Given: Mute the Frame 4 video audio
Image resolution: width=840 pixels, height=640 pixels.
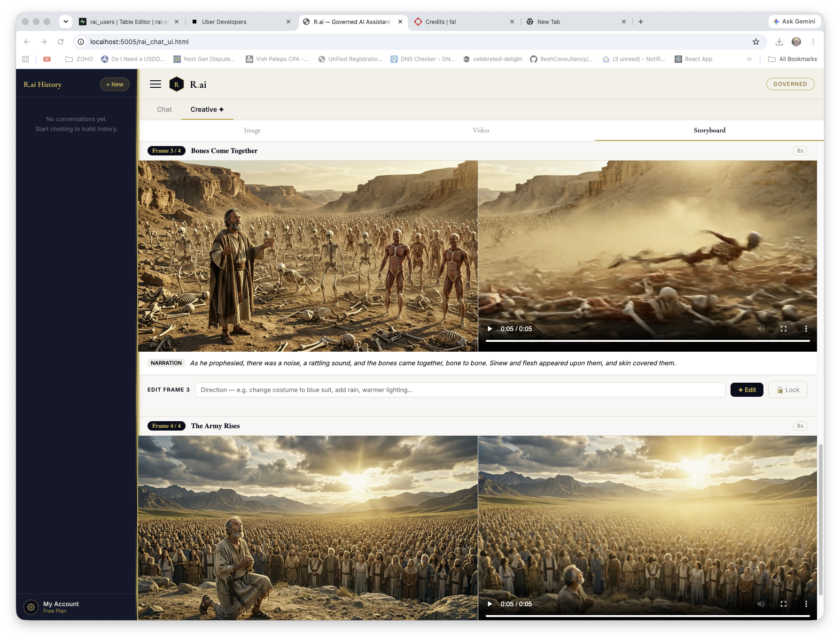Looking at the screenshot, I should tap(761, 604).
